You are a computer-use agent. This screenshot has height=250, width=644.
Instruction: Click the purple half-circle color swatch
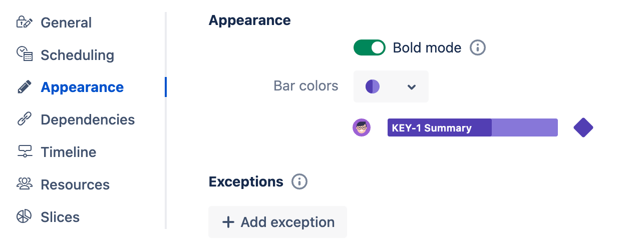pyautogui.click(x=373, y=86)
